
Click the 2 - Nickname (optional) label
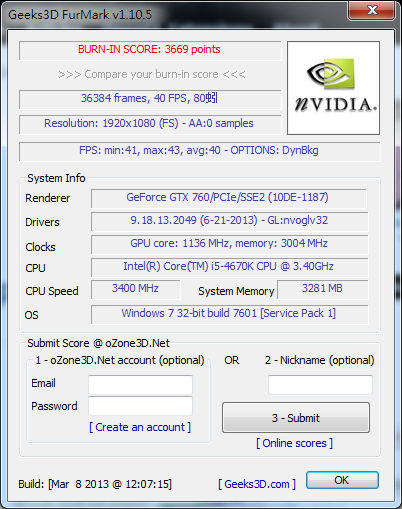click(320, 360)
